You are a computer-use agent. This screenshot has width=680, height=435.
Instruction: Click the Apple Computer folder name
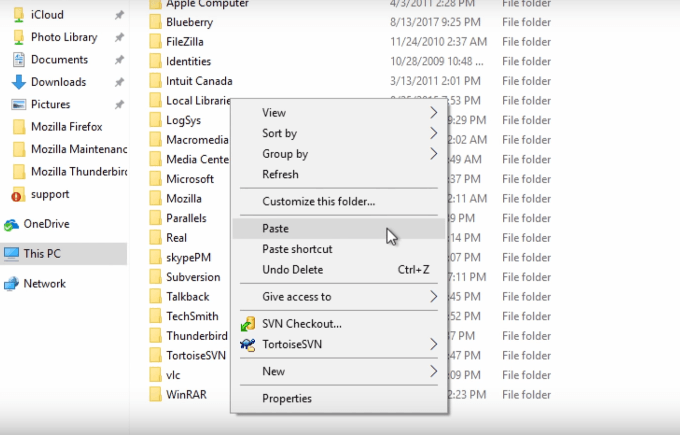[207, 4]
